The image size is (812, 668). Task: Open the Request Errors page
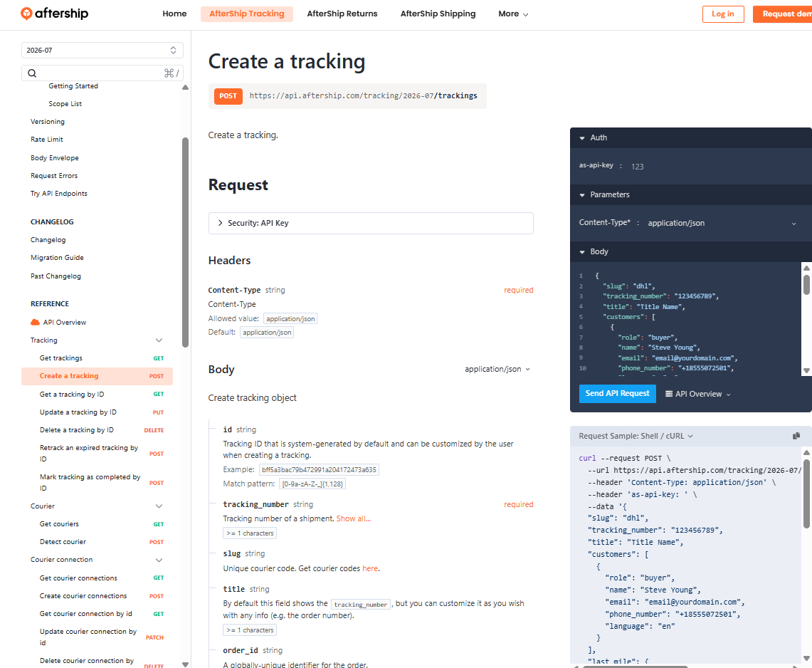tap(54, 176)
